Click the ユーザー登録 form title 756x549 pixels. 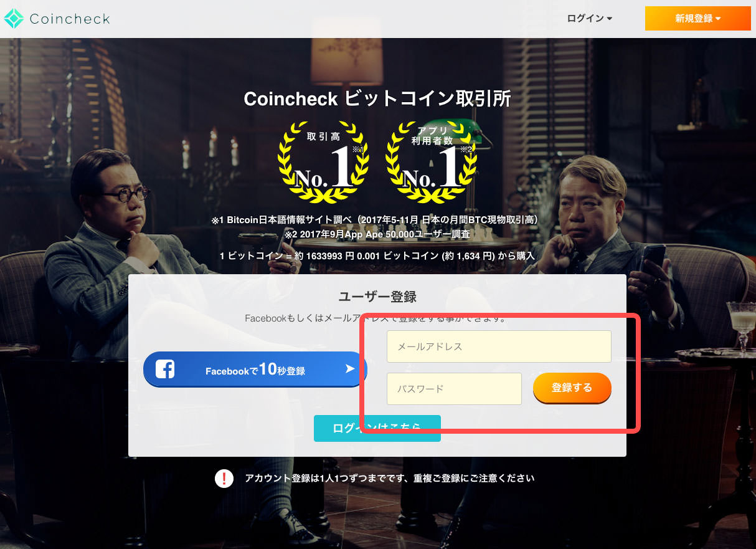(x=377, y=297)
